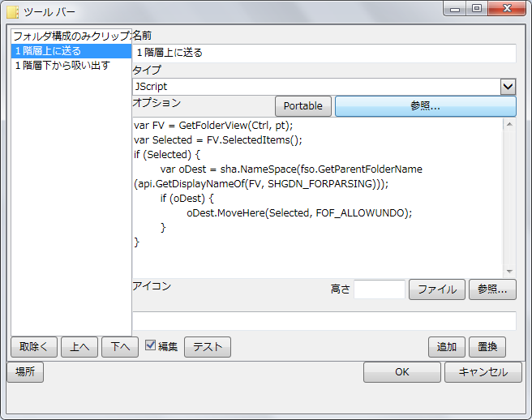Minimize the ツール バー window
This screenshot has width=532, height=420.
(x=455, y=9)
